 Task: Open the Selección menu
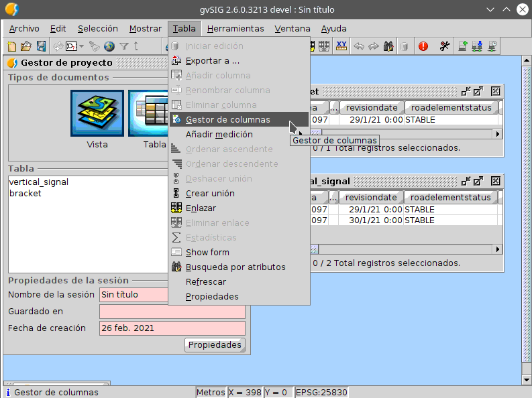point(98,28)
